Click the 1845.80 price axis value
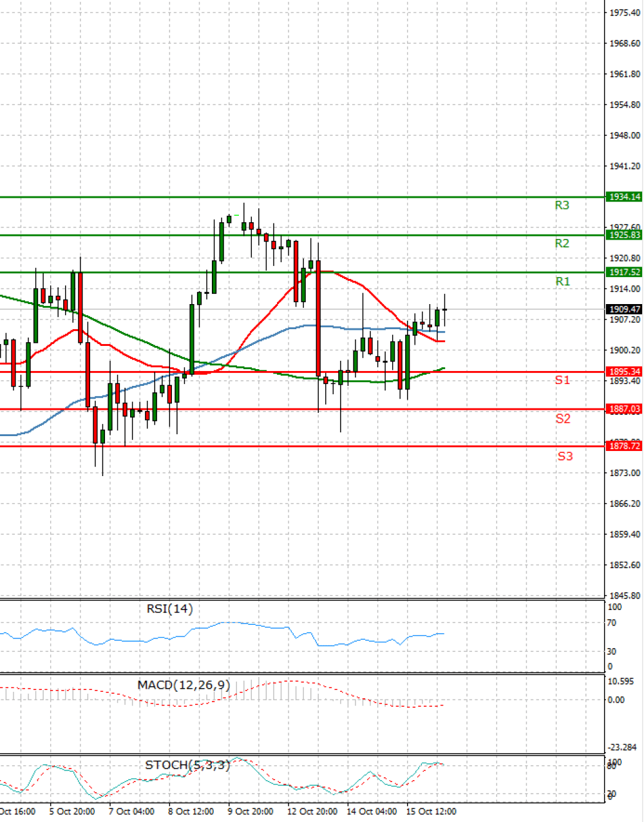Image resolution: width=644 pixels, height=822 pixels. coord(625,596)
